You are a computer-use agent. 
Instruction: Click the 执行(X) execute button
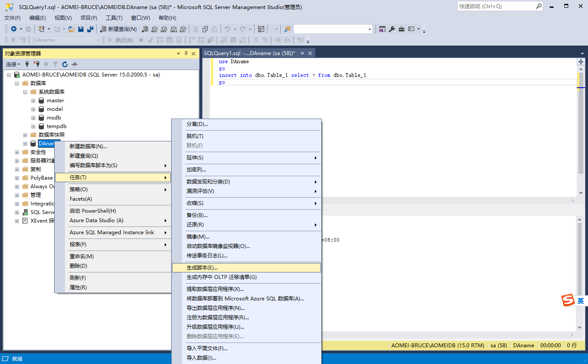coord(120,40)
